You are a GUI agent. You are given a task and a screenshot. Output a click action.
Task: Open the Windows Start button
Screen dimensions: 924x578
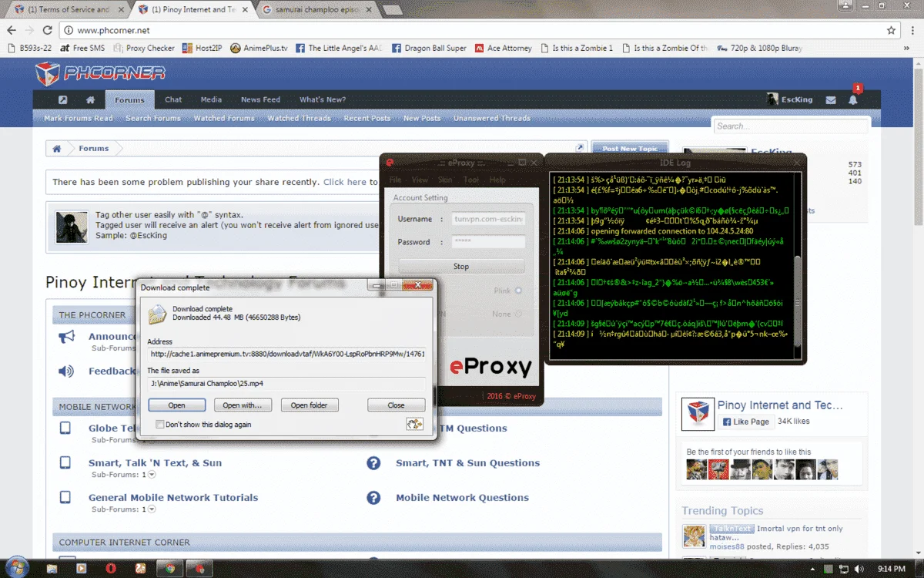(x=16, y=568)
